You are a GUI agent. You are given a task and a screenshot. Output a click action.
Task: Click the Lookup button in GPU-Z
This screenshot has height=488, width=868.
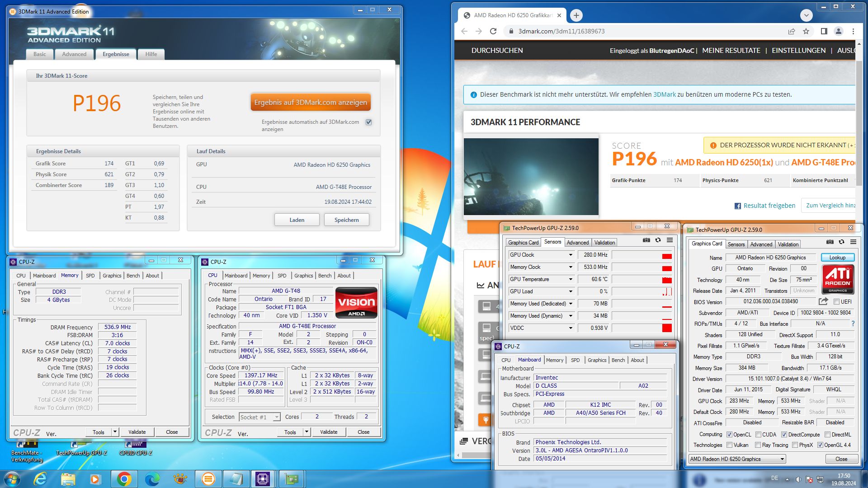(x=837, y=258)
